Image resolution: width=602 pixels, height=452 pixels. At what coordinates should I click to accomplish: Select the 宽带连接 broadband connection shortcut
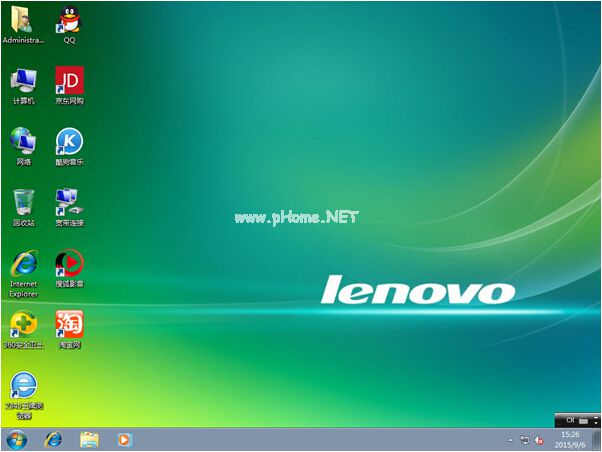click(x=69, y=208)
